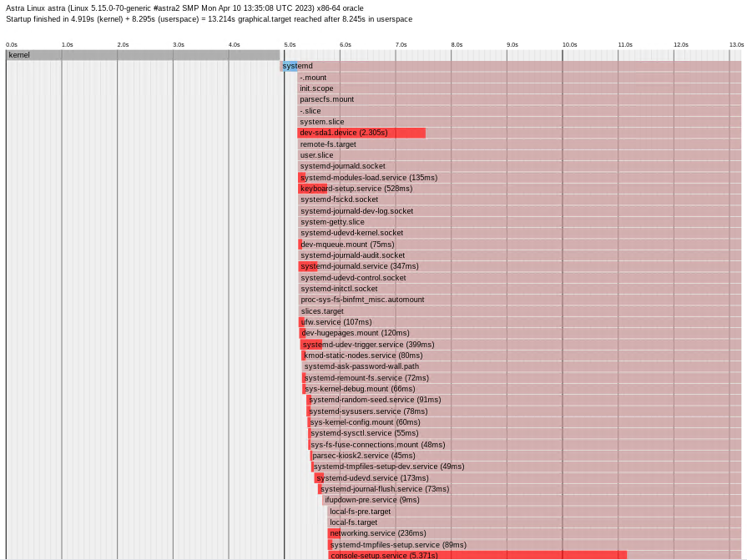Select networking.service (236ms) row
Viewport: 747px width, 560px height.
pos(378,532)
